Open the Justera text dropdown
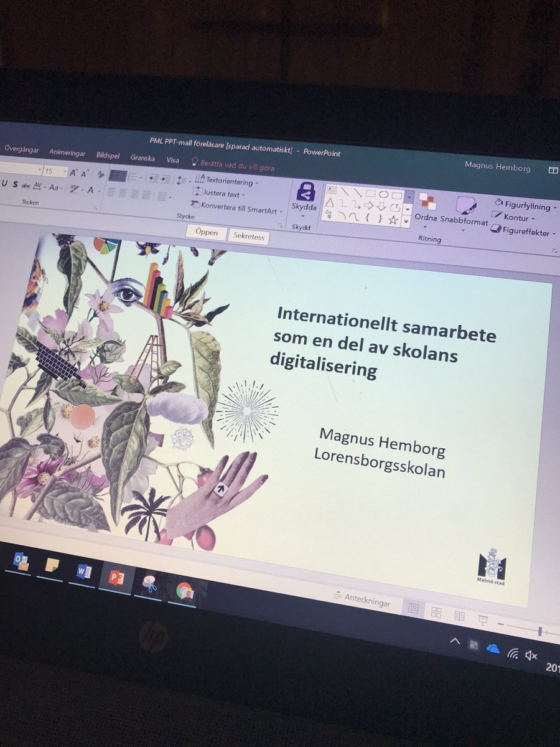The width and height of the screenshot is (560, 747). click(218, 193)
